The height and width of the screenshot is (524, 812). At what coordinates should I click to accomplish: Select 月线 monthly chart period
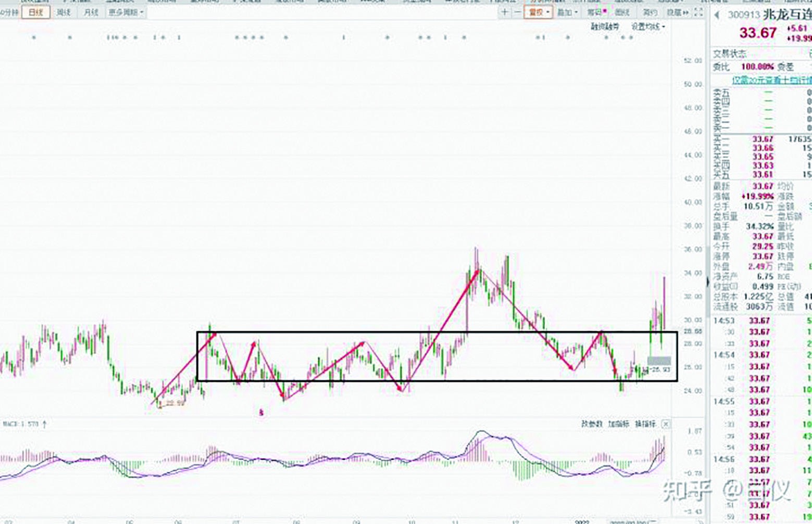[x=91, y=12]
